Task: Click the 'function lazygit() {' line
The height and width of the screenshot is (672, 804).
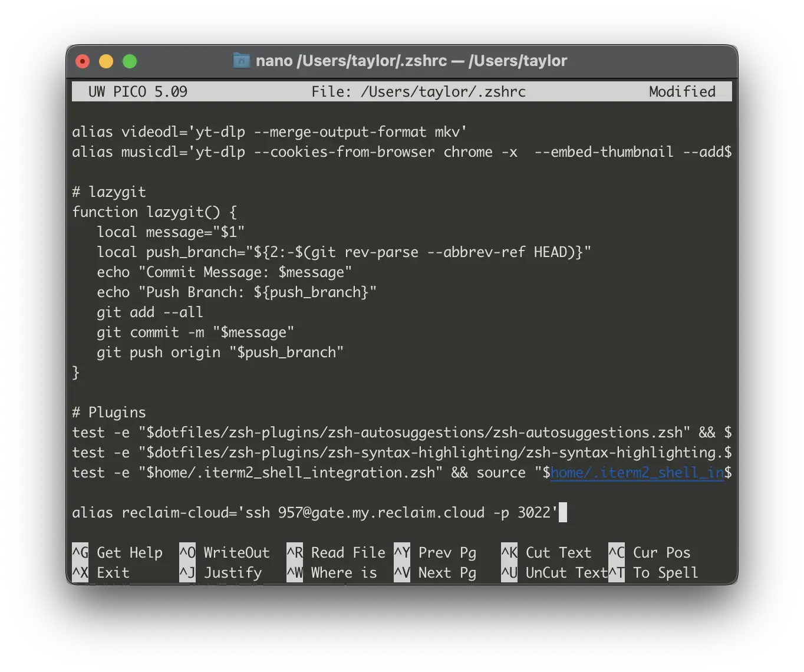Action: pos(154,212)
